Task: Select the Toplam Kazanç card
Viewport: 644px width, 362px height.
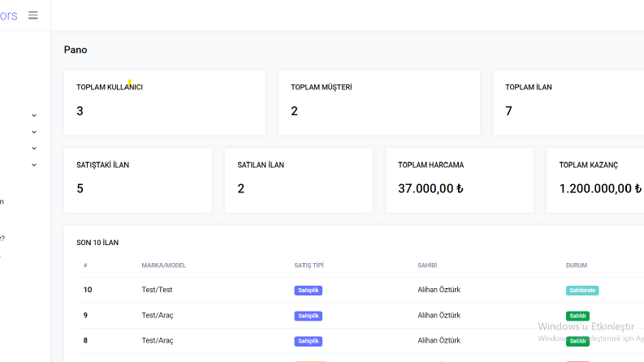Action: tap(595, 180)
